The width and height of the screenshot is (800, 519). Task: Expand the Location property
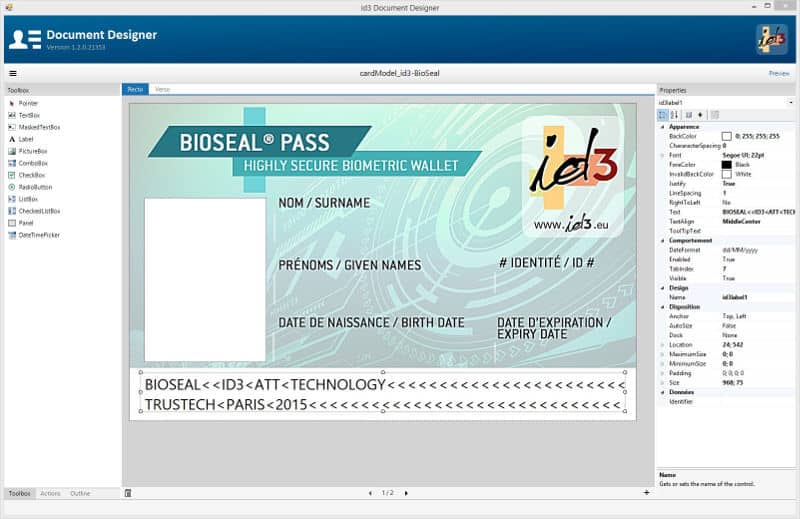tap(663, 345)
